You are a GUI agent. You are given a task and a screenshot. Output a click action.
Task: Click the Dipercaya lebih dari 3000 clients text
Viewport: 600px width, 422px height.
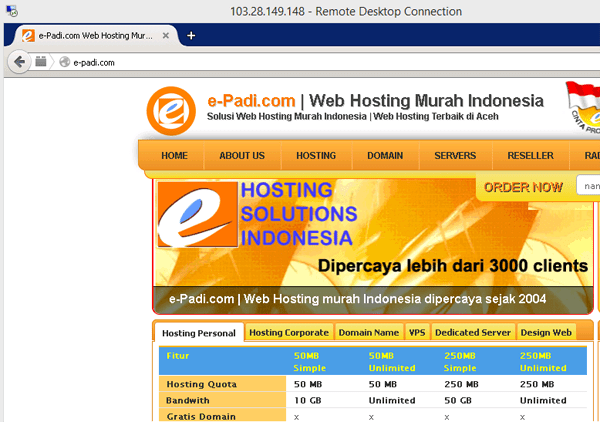[x=453, y=266]
